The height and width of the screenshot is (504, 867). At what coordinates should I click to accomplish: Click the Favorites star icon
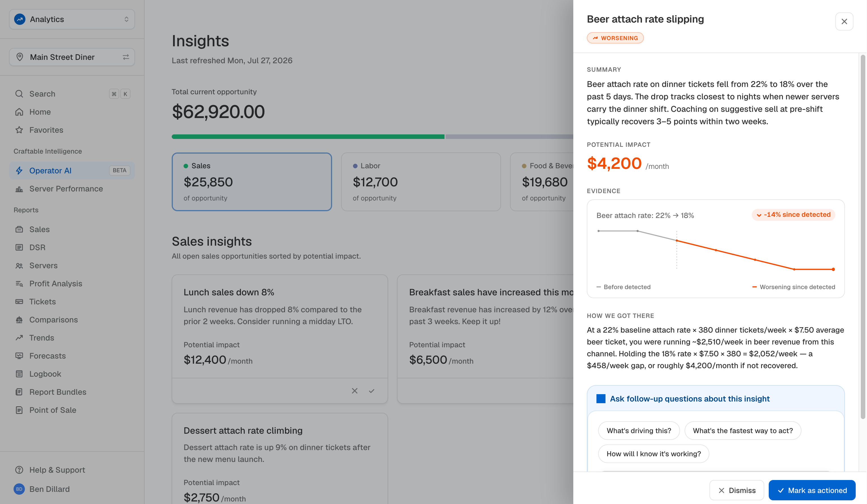pos(19,130)
